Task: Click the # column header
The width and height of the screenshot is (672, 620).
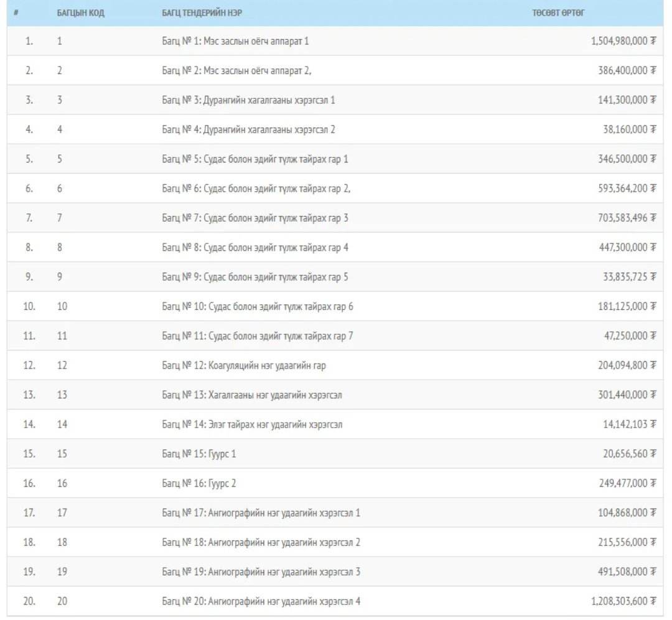Action: (x=15, y=14)
